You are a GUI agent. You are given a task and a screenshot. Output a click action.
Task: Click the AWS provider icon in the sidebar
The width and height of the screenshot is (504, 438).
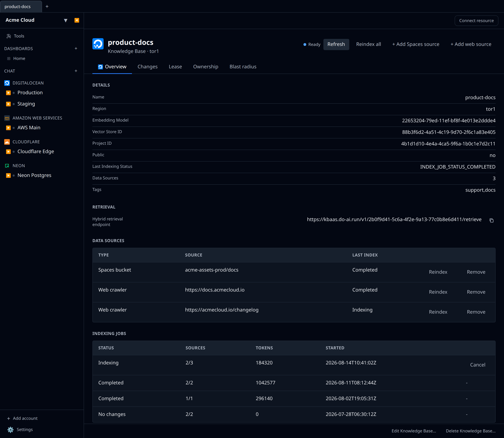[x=7, y=118]
